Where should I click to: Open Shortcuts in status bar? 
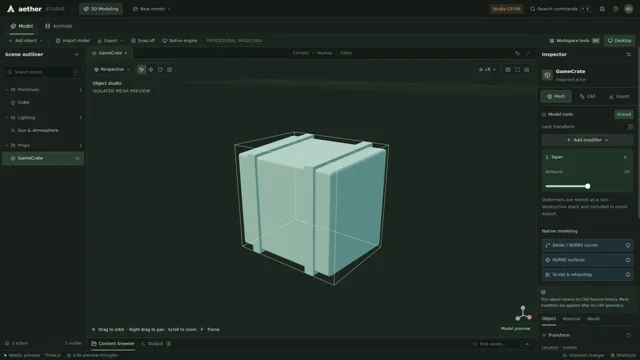(623, 356)
